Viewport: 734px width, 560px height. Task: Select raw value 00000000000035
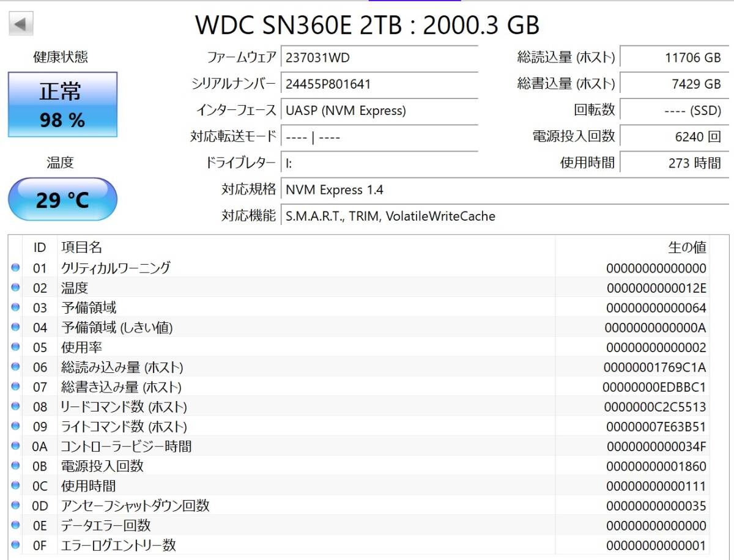[656, 506]
